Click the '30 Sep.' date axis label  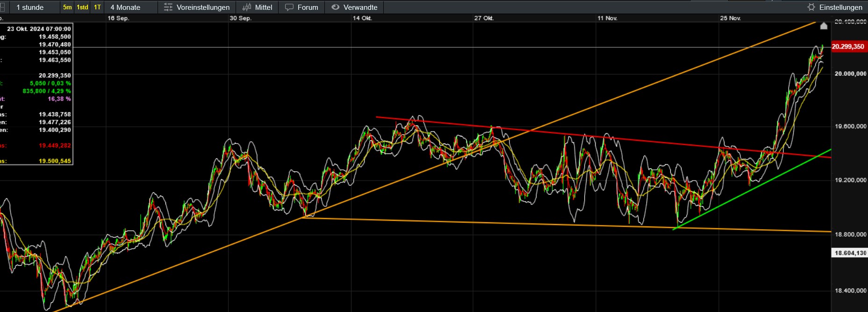click(240, 18)
